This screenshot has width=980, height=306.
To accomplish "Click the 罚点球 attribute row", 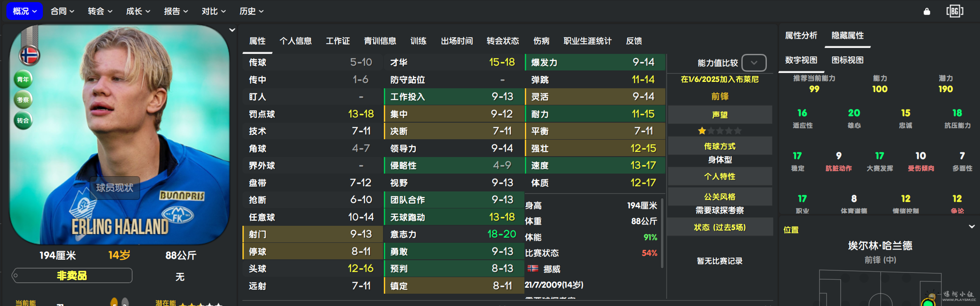I will click(x=313, y=114).
